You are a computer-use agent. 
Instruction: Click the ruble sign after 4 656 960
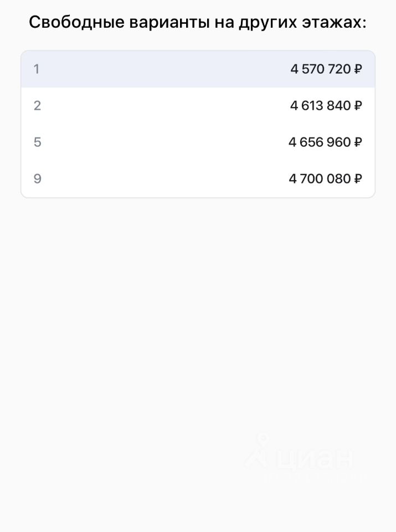pos(358,142)
